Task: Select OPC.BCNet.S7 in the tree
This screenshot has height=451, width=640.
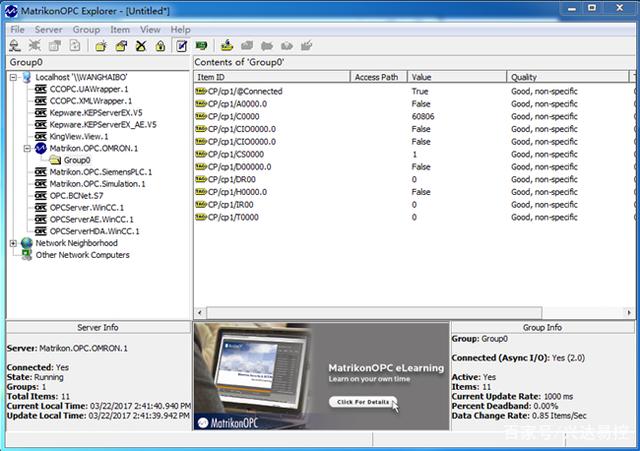Action: (76, 196)
